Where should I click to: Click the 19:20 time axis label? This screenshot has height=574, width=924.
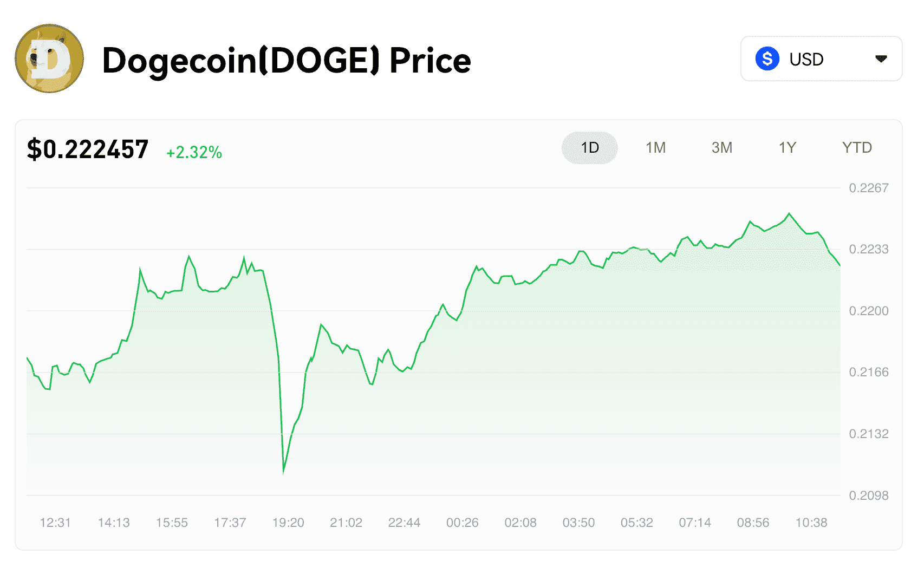288,523
